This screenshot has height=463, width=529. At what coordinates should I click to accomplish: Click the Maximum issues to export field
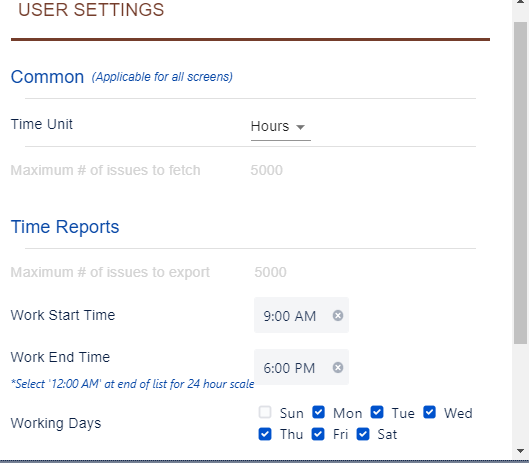point(271,272)
